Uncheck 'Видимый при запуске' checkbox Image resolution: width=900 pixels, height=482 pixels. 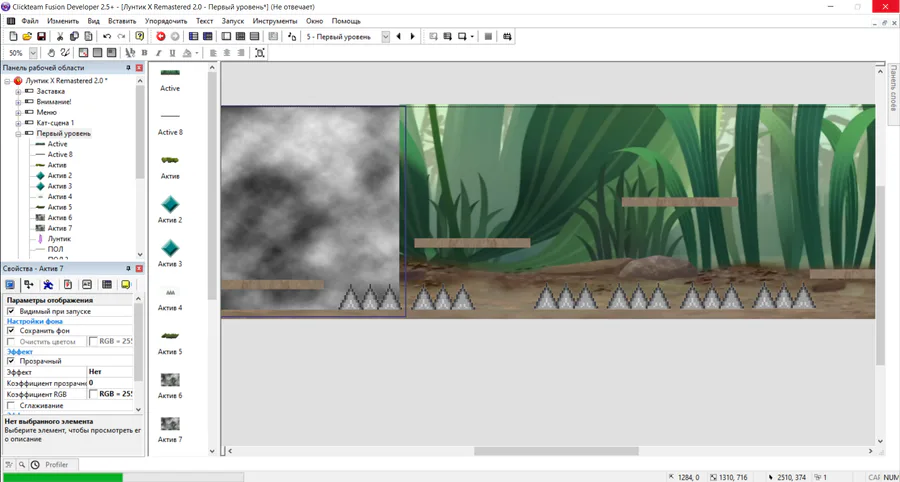click(12, 311)
